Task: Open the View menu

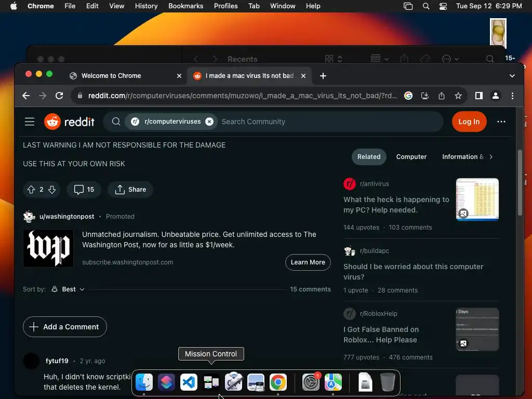Action: pos(116,6)
